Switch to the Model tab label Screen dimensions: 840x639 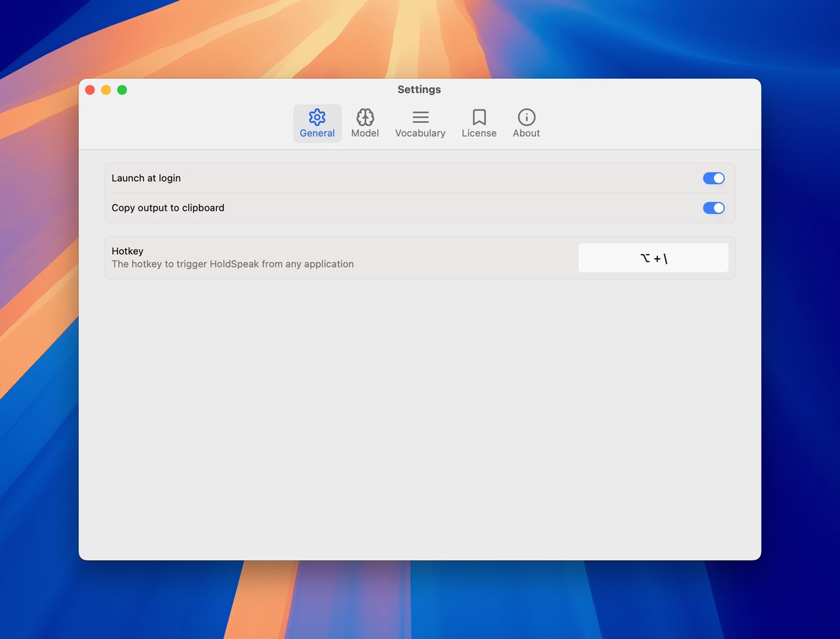(365, 133)
